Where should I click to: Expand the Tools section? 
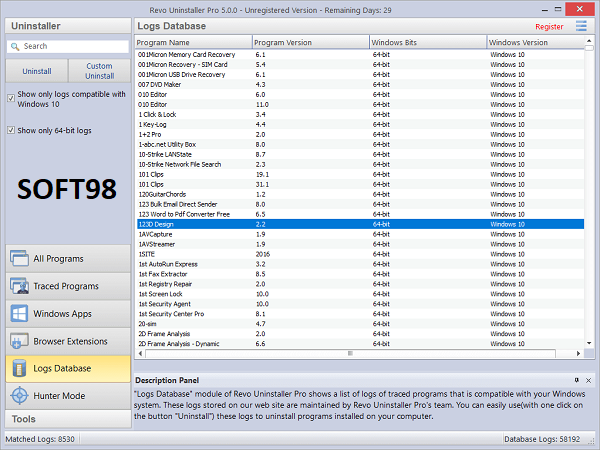tap(66, 419)
